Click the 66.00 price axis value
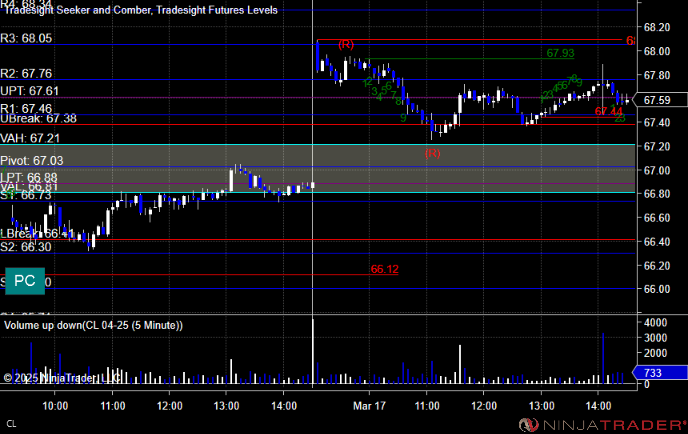The height and width of the screenshot is (434, 688). (x=657, y=289)
